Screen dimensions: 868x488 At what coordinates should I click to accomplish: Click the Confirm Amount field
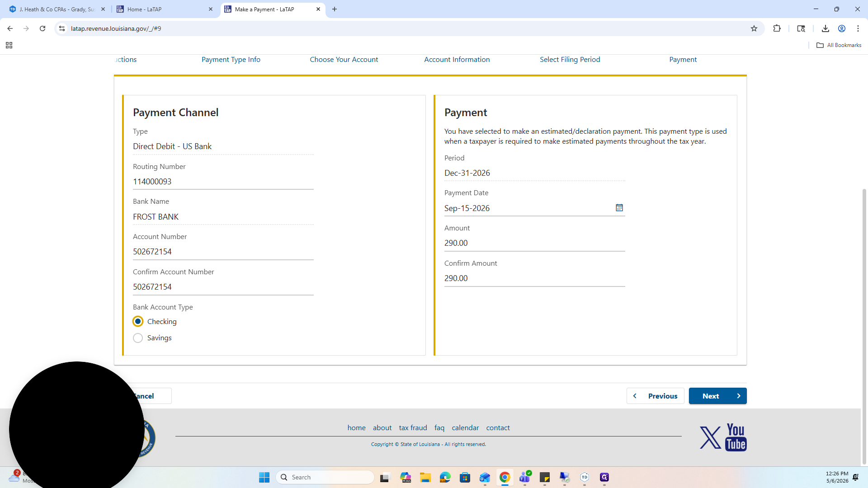[535, 278]
